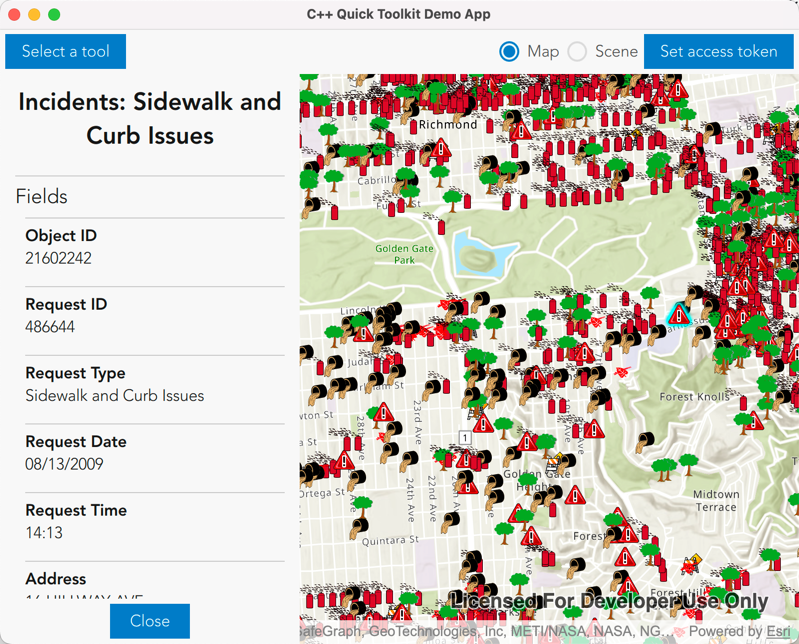Click the Request ID value 486644
Screen dimensions: 799x644
(50, 327)
